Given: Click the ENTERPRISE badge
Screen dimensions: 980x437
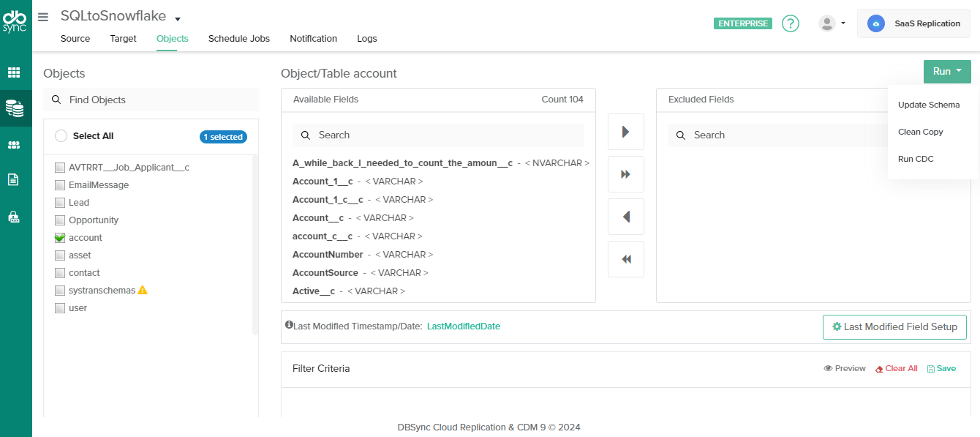Looking at the screenshot, I should click(742, 23).
